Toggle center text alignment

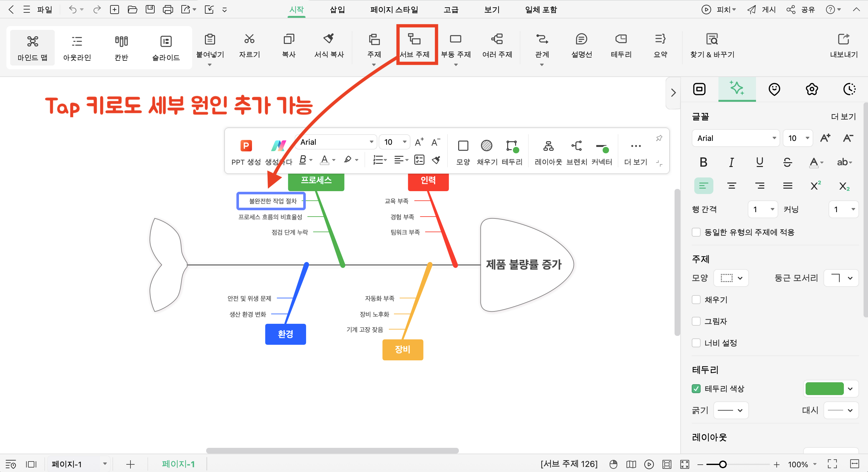pos(731,186)
